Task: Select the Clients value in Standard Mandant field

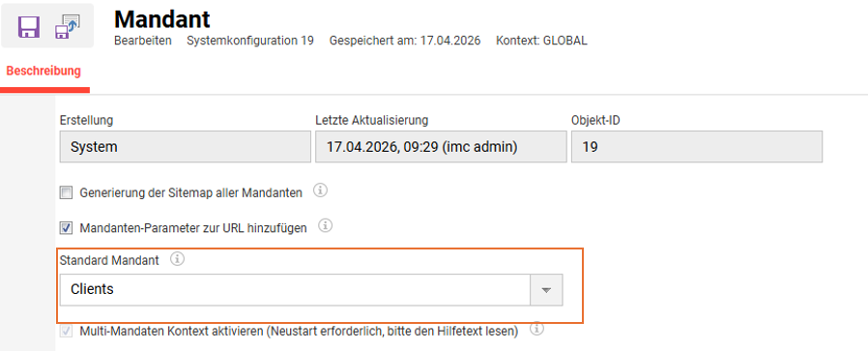Action: click(x=295, y=289)
